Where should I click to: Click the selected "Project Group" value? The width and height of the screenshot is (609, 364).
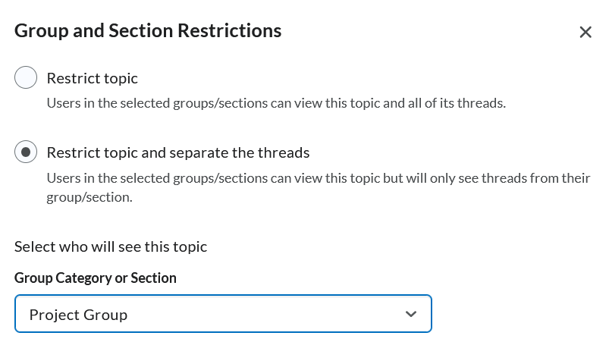tap(78, 315)
